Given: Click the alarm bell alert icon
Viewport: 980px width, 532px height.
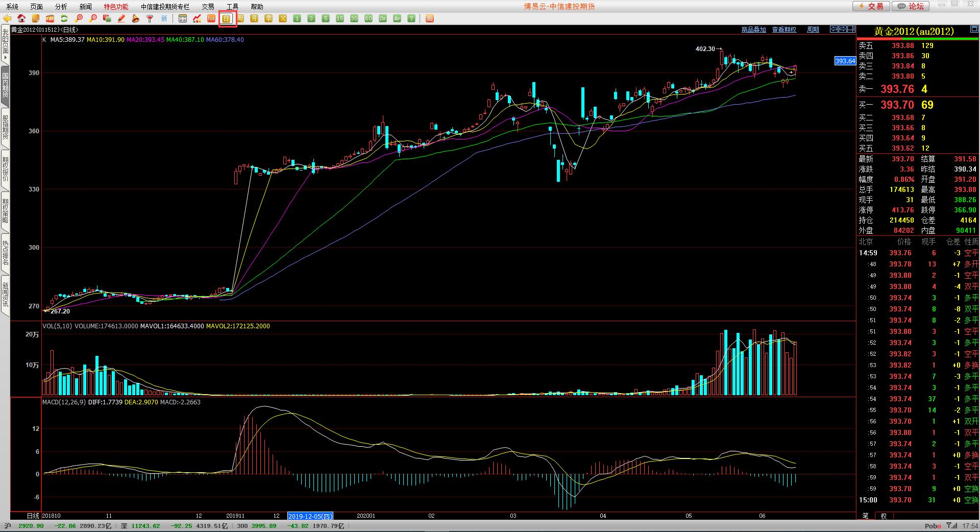Looking at the screenshot, I should [136, 19].
